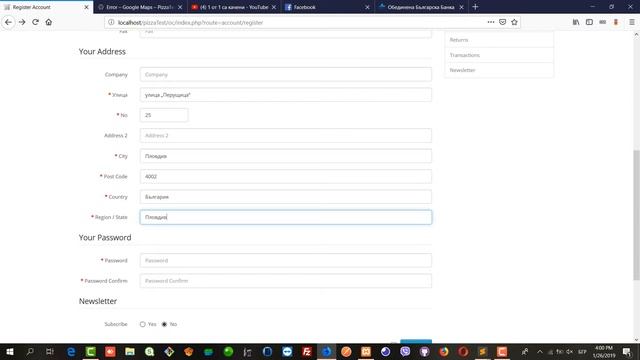Open the browser home page
640x360 pixels.
(x=49, y=22)
